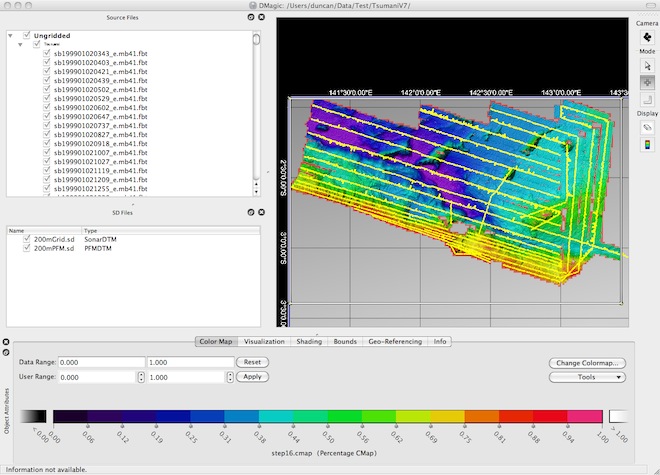The width and height of the screenshot is (660, 475).
Task: Toggle checkbox for sb199901020343_e.mb41.fbt
Action: pos(47,53)
